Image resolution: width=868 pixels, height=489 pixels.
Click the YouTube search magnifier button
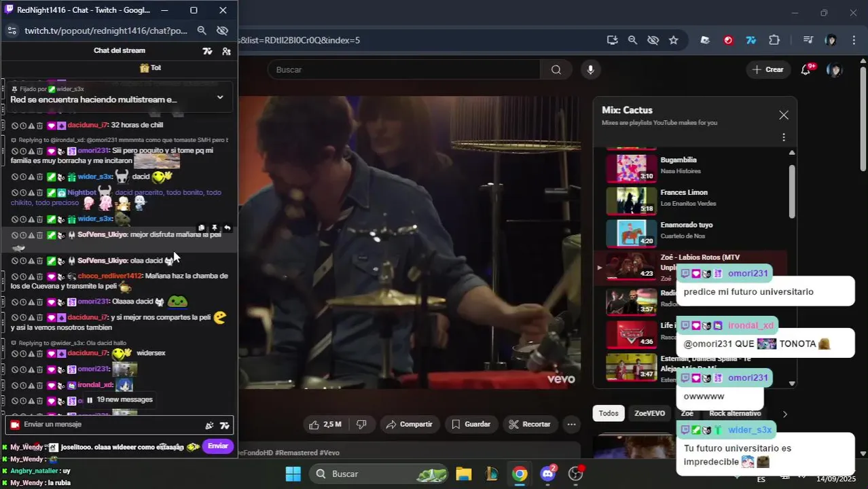click(x=556, y=69)
